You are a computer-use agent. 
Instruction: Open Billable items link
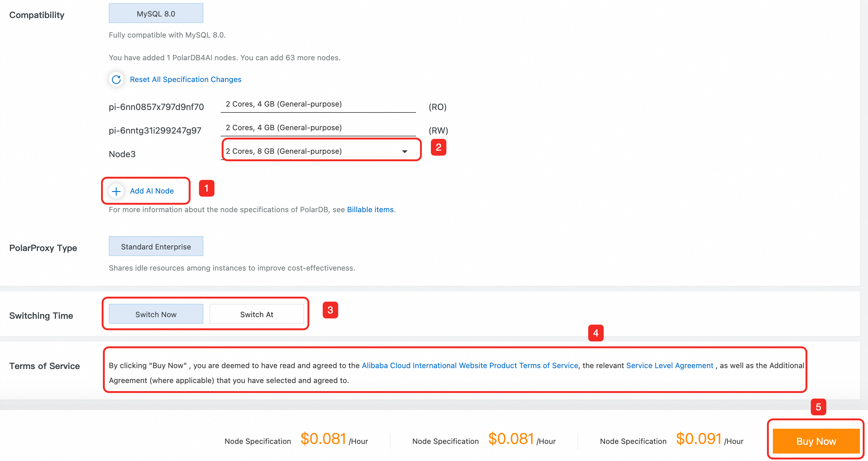pyautogui.click(x=370, y=209)
